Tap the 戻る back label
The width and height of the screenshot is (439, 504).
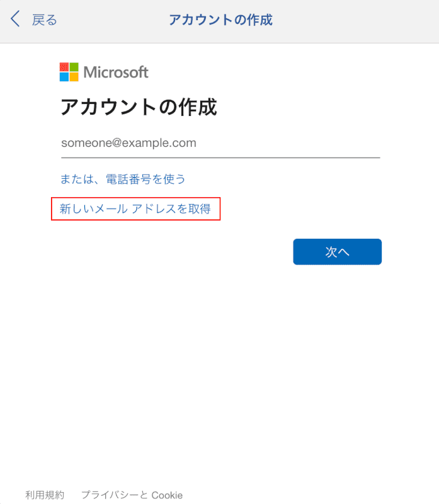pyautogui.click(x=44, y=20)
